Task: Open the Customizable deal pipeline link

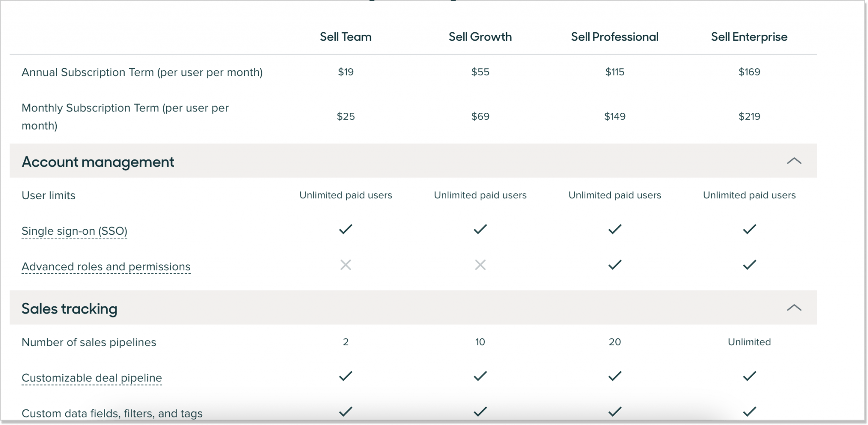Action: click(92, 378)
